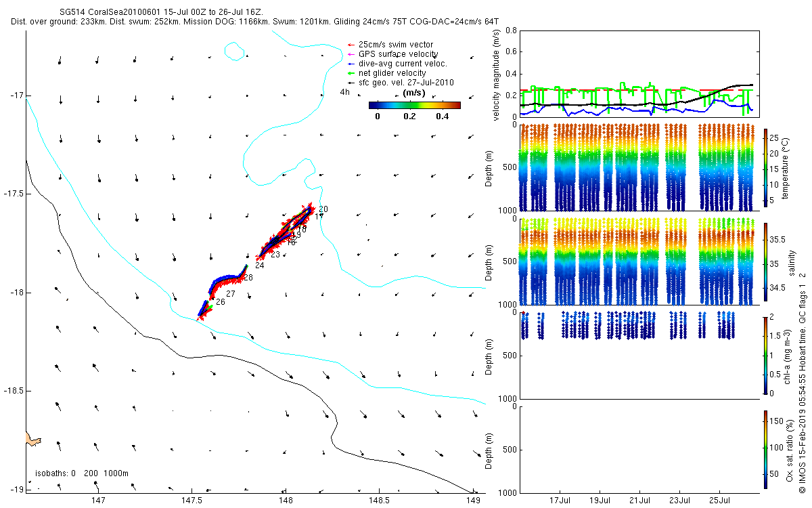This screenshot has height=508, width=812.
Task: Click track day label 28
Action: click(248, 278)
